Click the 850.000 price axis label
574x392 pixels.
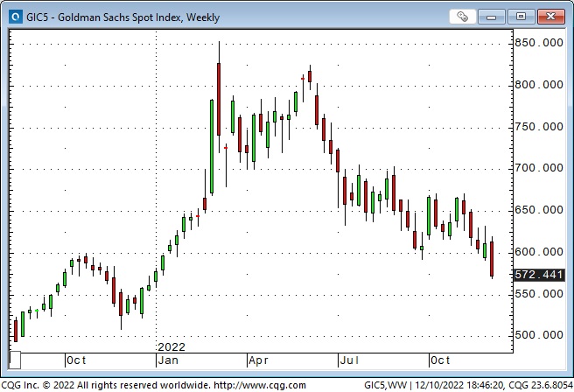point(539,43)
